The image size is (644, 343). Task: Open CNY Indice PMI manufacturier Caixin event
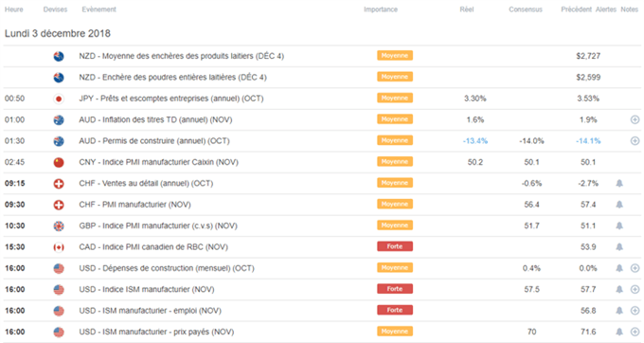coord(158,162)
